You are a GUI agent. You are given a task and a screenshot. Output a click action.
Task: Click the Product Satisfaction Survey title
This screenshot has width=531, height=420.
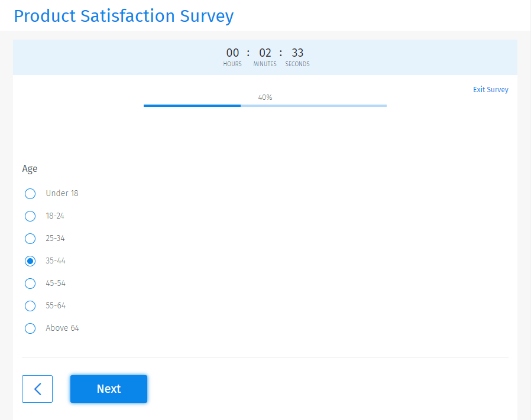pos(124,16)
